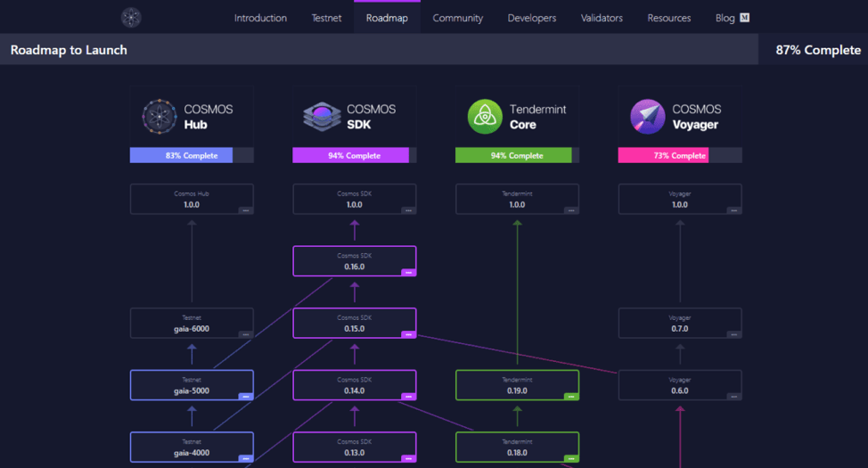Click the Cosmos SDK stacked layers logo
The image size is (868, 468).
coord(322,116)
